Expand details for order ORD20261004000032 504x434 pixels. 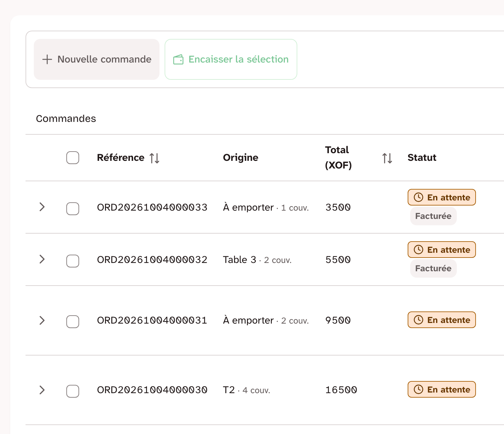[x=42, y=259]
